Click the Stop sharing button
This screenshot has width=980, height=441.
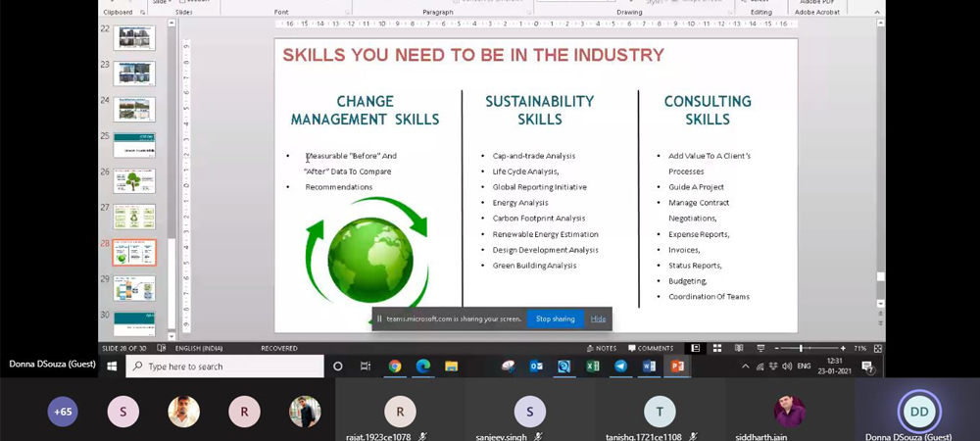[555, 318]
